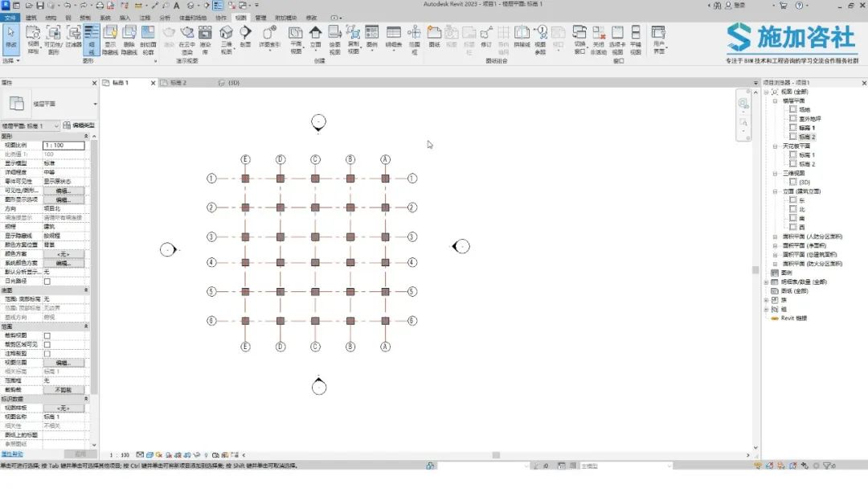
Task: Open 可见性/图形 (Visibility/Graphics) ribbon tool
Action: [x=53, y=39]
